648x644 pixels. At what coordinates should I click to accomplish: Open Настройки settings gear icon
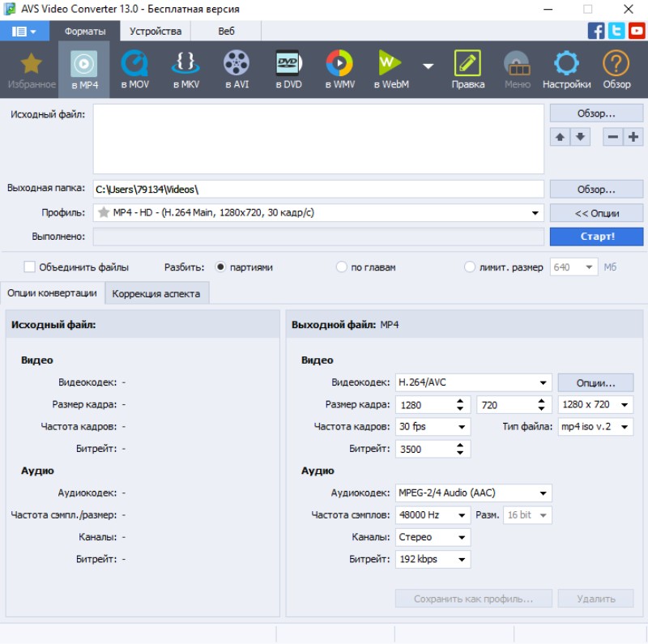pos(566,63)
